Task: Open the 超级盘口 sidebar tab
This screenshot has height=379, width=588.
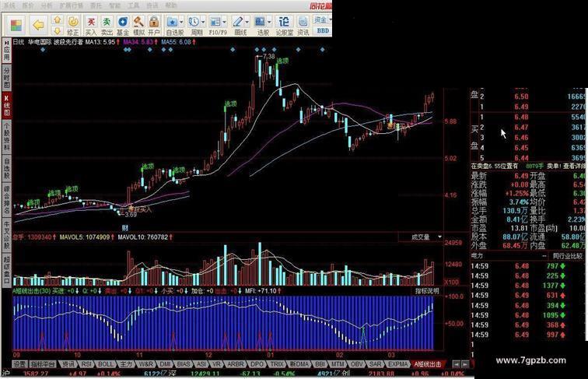Action: click(7, 269)
